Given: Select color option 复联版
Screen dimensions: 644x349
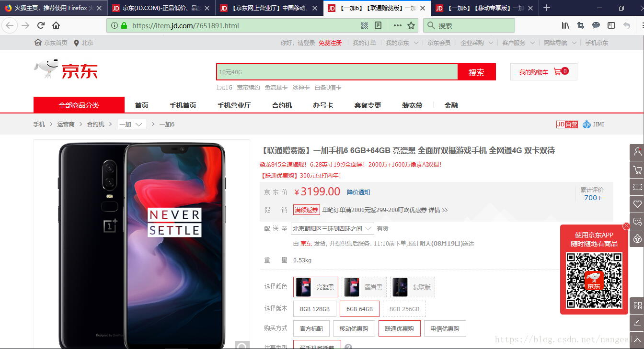Looking at the screenshot, I should pos(413,287).
